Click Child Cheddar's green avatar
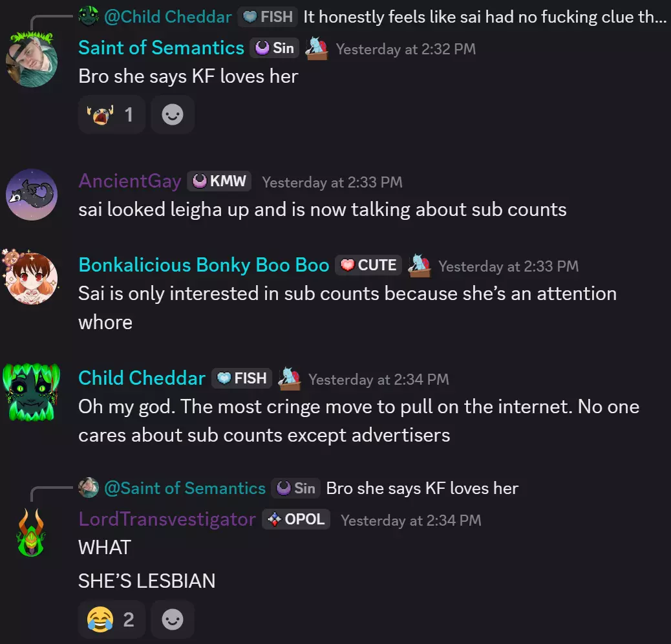This screenshot has width=671, height=644. [31, 392]
